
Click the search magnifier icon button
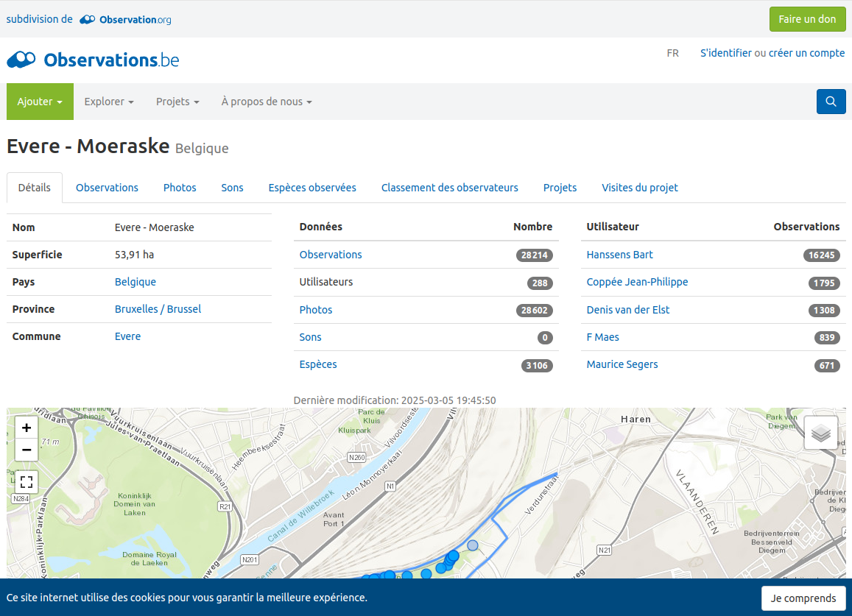pos(831,102)
